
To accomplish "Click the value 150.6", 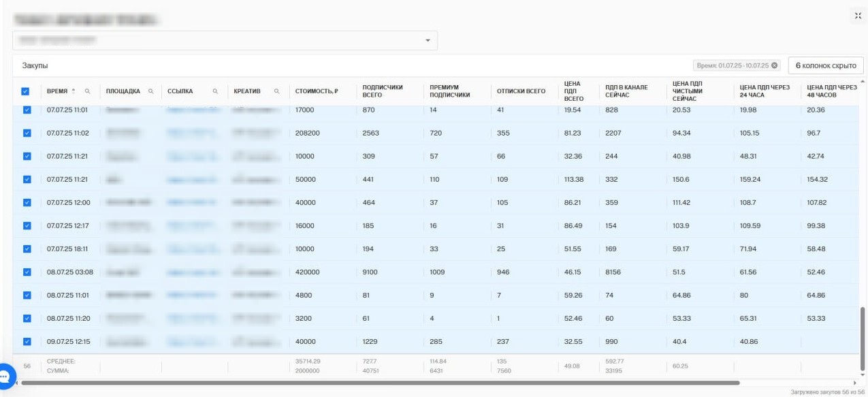I will click(681, 179).
